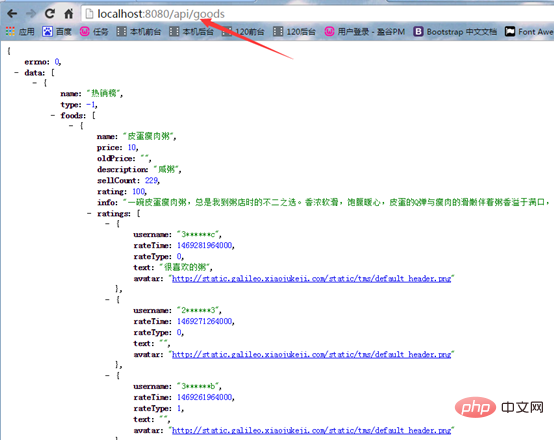
Task: Open the Font Awesome bookmark
Action: click(529, 32)
